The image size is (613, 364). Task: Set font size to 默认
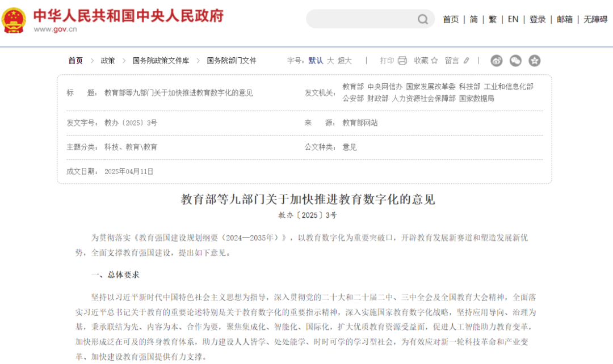tap(316, 61)
